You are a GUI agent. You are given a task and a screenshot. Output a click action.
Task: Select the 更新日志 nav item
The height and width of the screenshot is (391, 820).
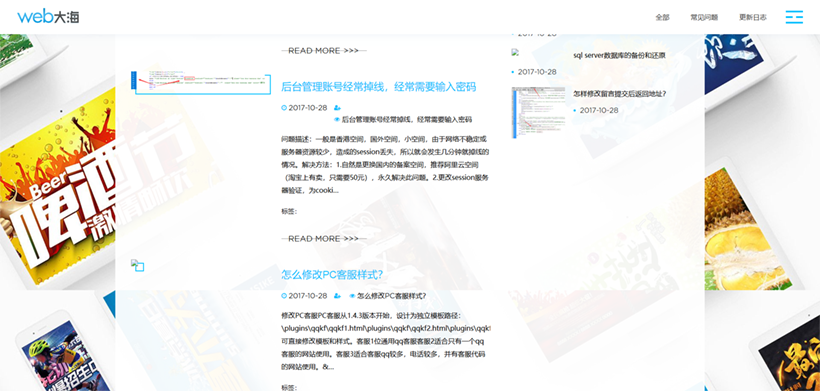pos(753,17)
